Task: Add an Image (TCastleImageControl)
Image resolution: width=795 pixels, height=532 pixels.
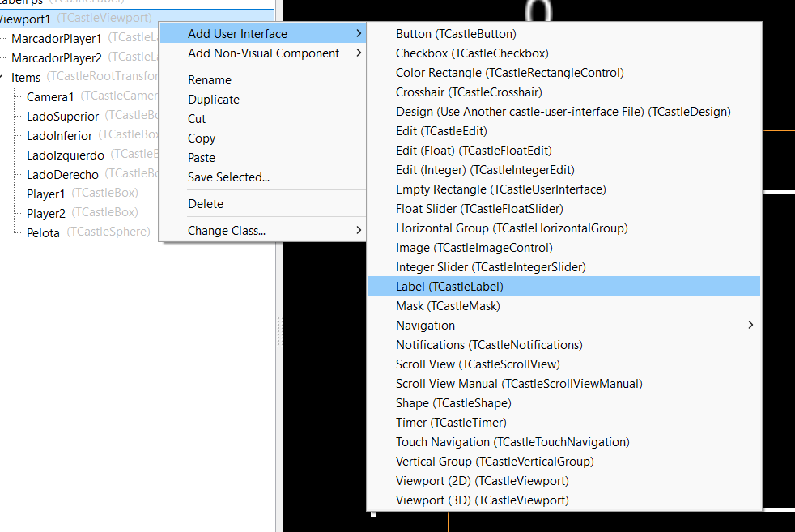Action: pyautogui.click(x=564, y=248)
